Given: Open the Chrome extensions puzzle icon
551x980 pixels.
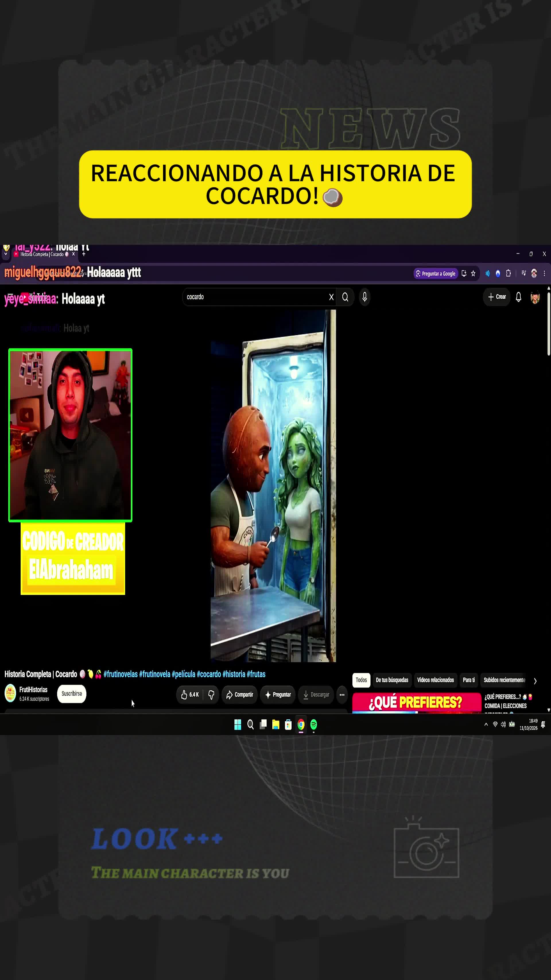Looking at the screenshot, I should [x=509, y=274].
